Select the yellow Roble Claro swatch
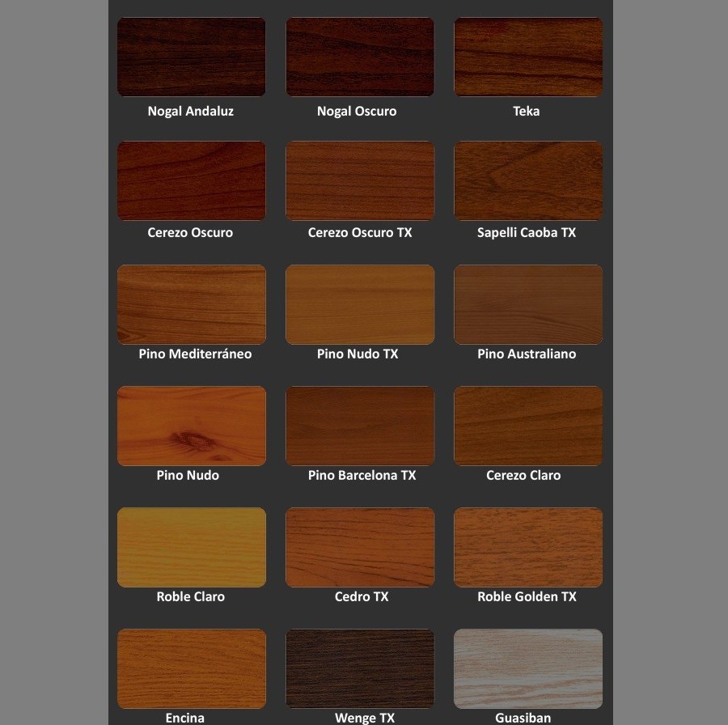 (191, 547)
